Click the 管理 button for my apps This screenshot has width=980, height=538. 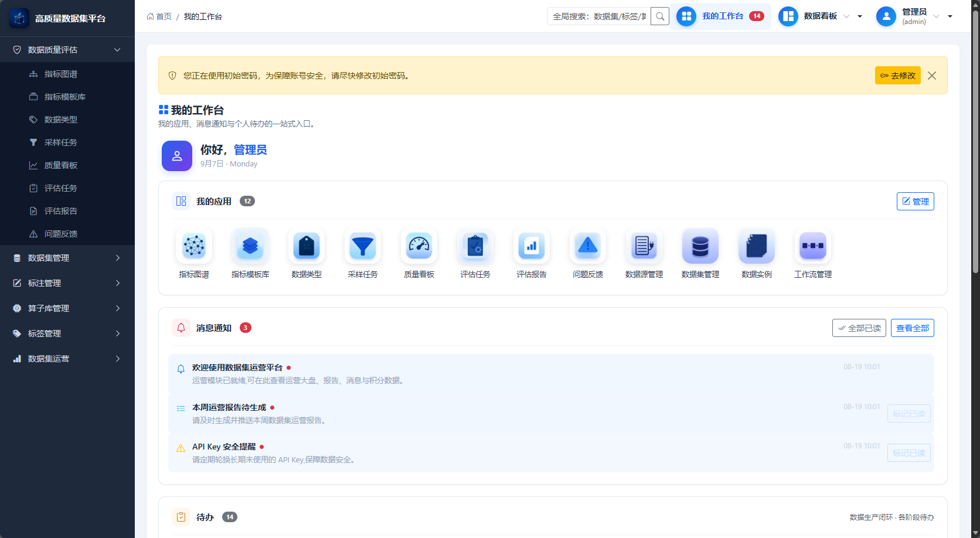[916, 201]
